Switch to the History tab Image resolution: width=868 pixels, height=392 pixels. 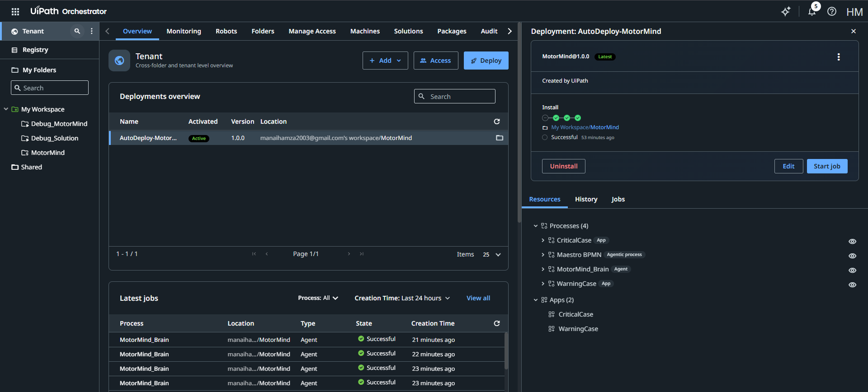586,199
